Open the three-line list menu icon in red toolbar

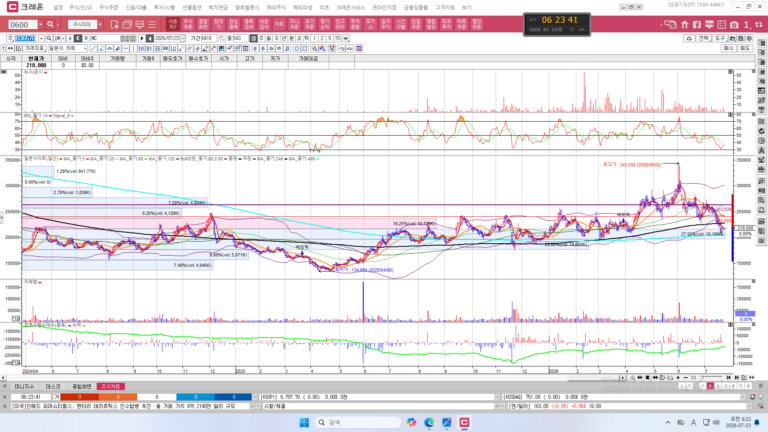click(x=152, y=24)
